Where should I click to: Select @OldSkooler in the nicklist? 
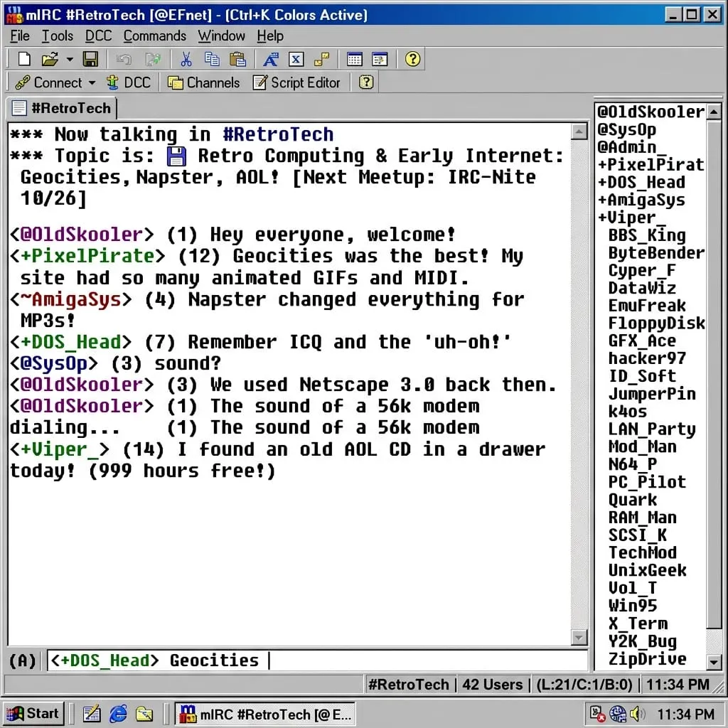pos(651,112)
